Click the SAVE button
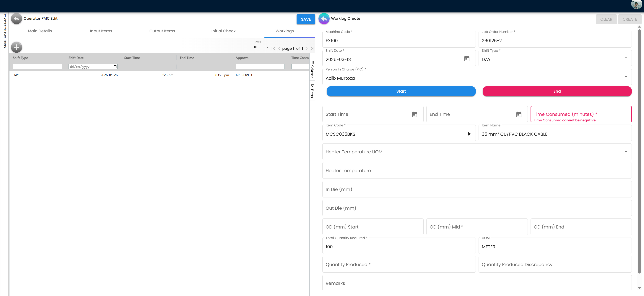 click(305, 19)
